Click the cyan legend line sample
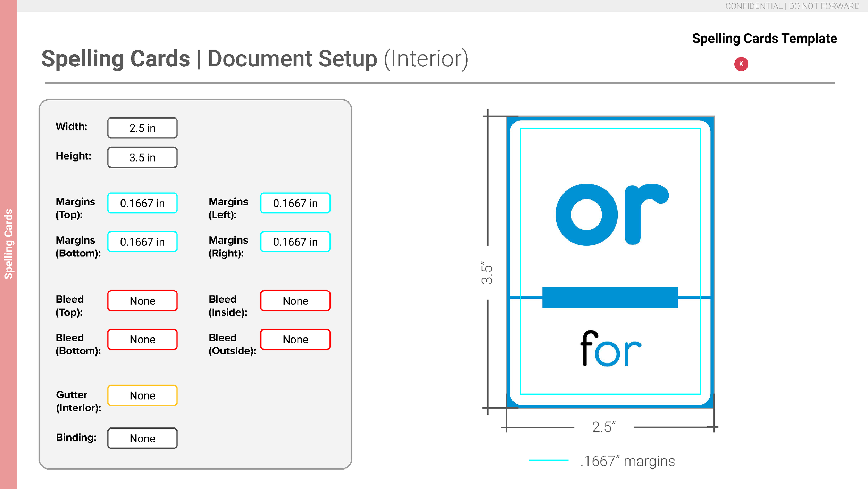The image size is (868, 489). click(x=549, y=460)
